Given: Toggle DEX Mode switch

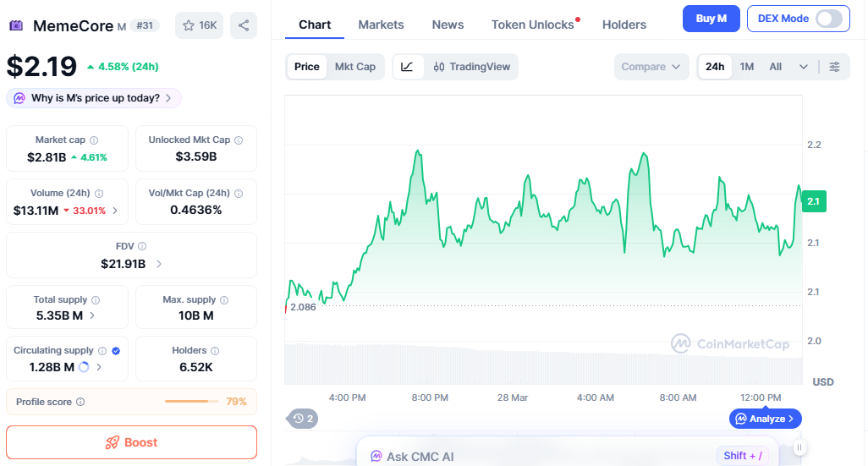Looking at the screenshot, I should coord(829,19).
